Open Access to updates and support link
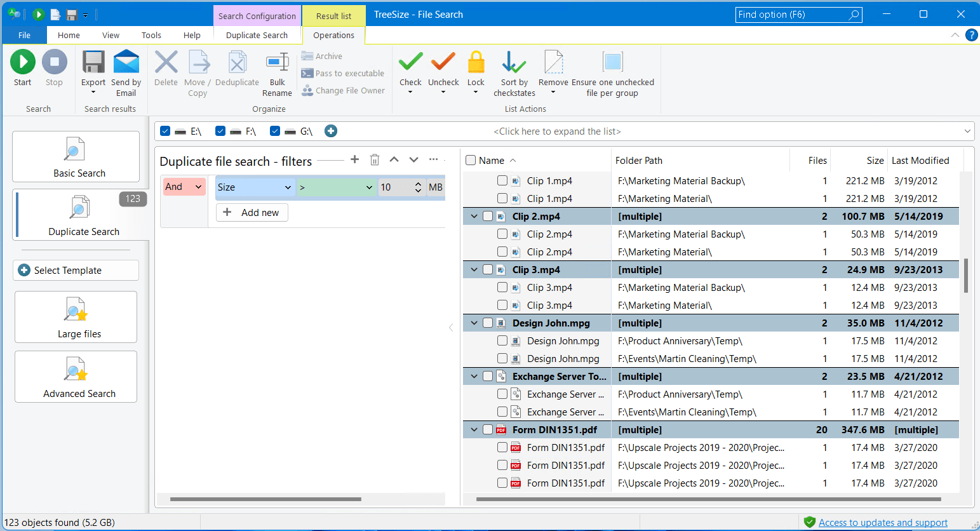This screenshot has height=531, width=980. [x=883, y=523]
